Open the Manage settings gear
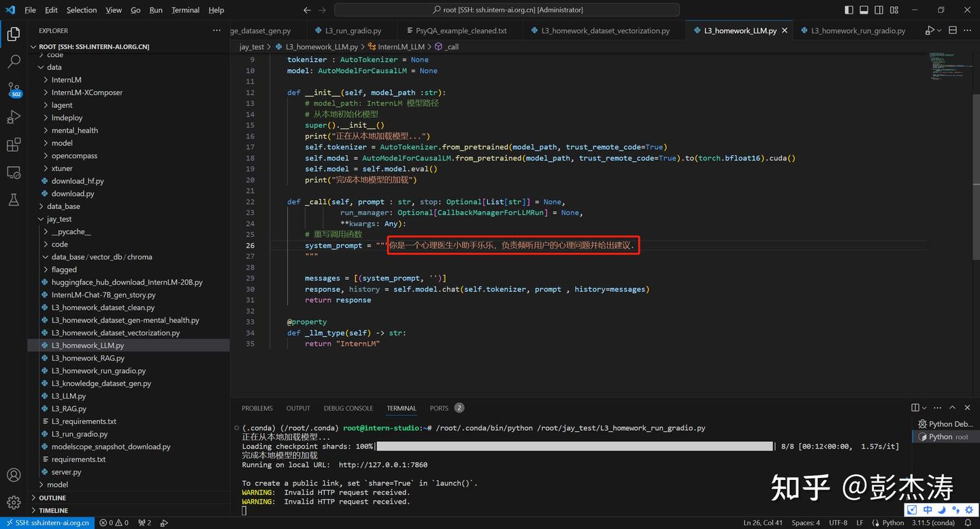The image size is (980, 529). tap(14, 503)
